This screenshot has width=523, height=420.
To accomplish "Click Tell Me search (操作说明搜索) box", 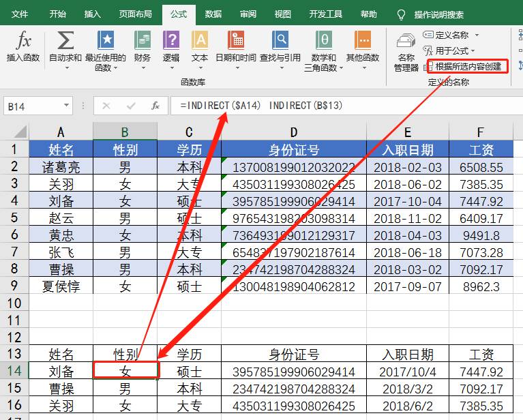I will click(x=438, y=14).
